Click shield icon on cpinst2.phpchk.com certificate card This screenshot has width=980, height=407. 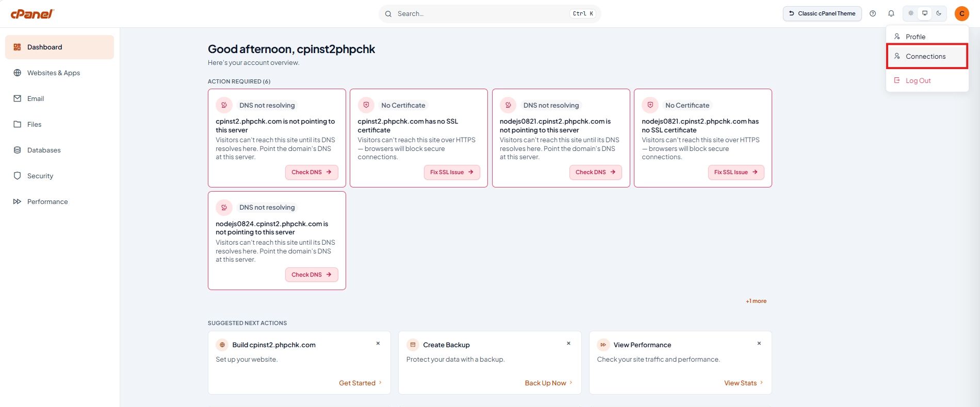366,105
